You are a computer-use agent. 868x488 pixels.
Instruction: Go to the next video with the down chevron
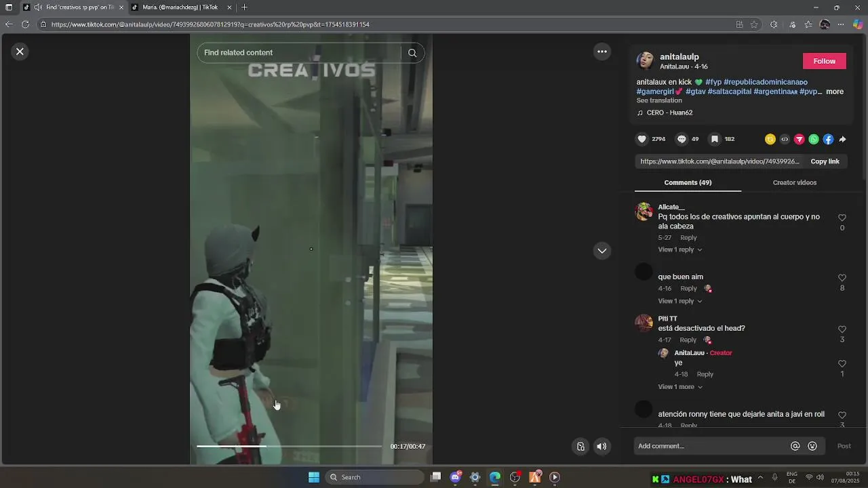601,251
